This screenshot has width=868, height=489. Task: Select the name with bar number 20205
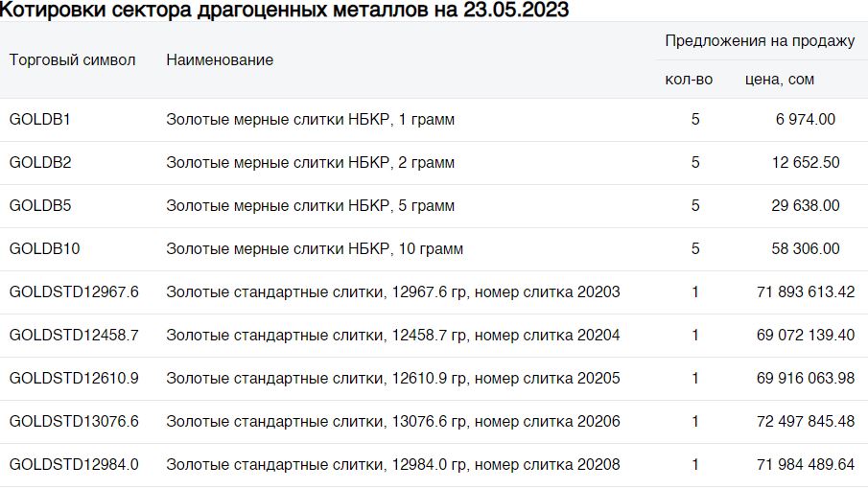392,379
